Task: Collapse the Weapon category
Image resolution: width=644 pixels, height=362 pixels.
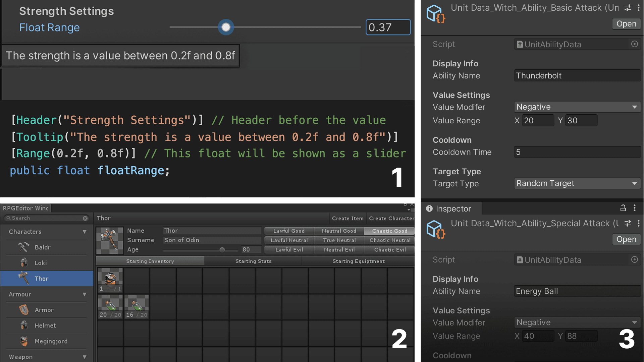Action: (x=84, y=357)
